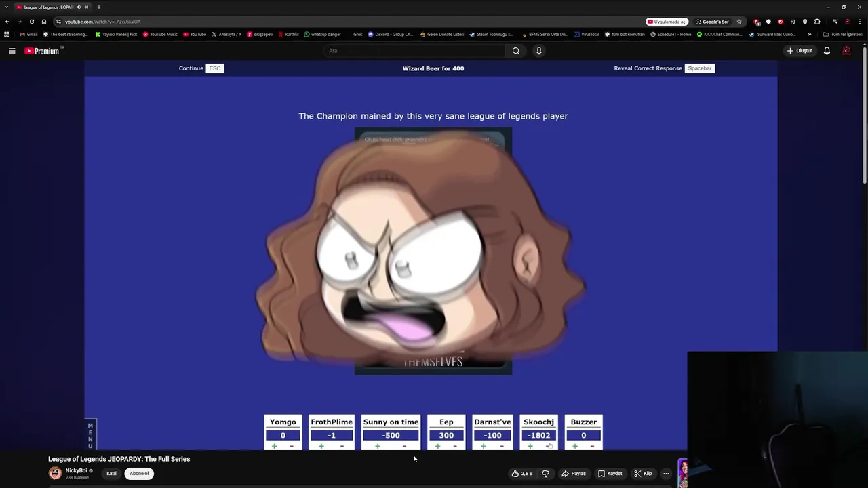Click the address bar URL youtube.com
The height and width of the screenshot is (488, 868).
pos(103,22)
